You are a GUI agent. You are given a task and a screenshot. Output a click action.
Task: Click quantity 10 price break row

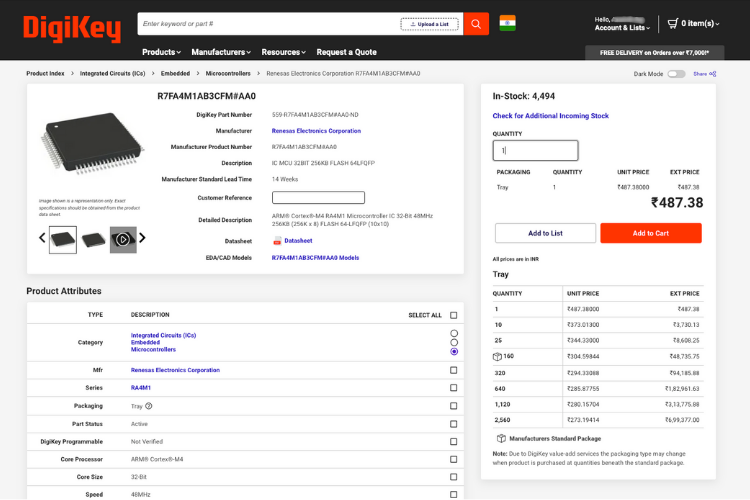[598, 325]
